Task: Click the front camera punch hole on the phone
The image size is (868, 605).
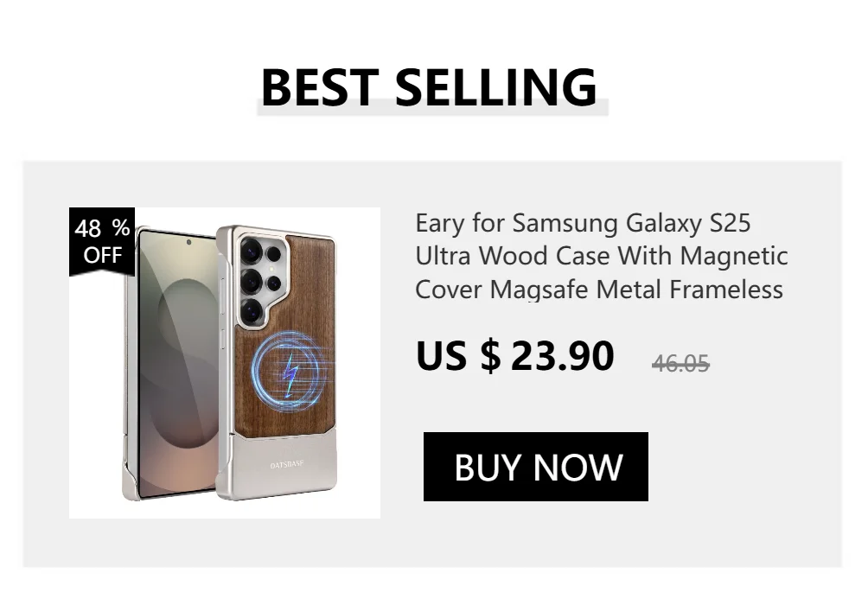Action: [188, 242]
